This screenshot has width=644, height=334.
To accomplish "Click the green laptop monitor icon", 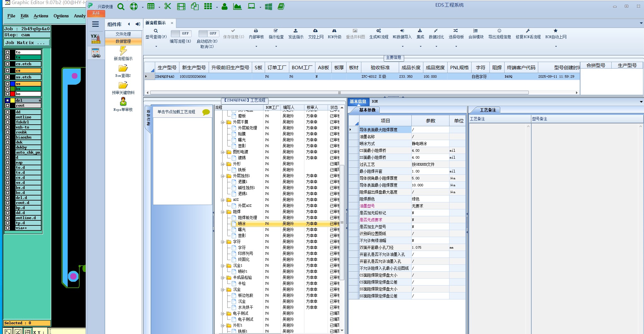I will point(251,7).
